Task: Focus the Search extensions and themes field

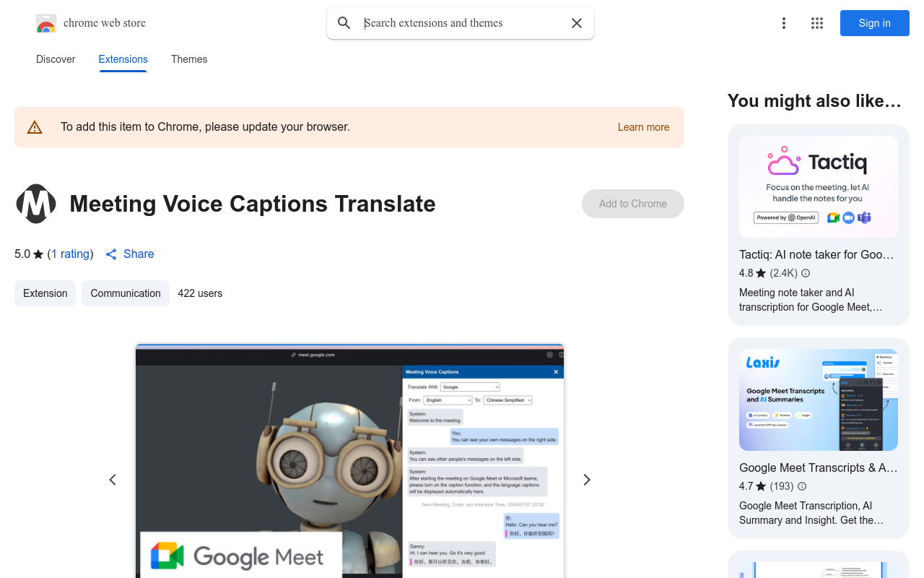Action: tap(462, 23)
